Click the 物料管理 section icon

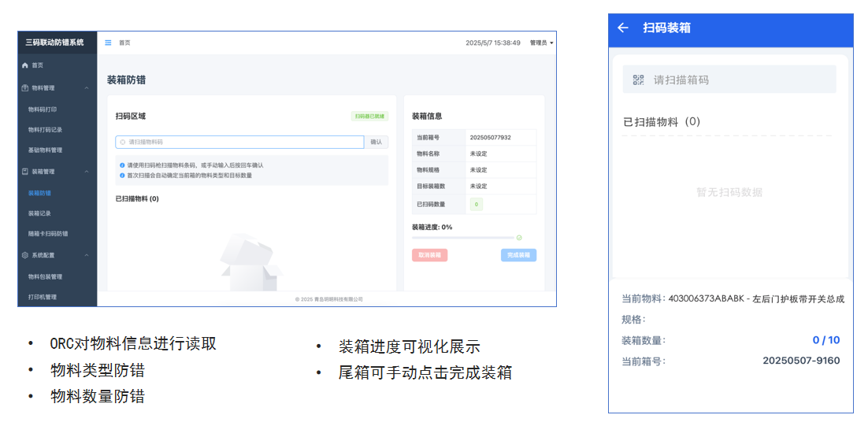pyautogui.click(x=25, y=88)
